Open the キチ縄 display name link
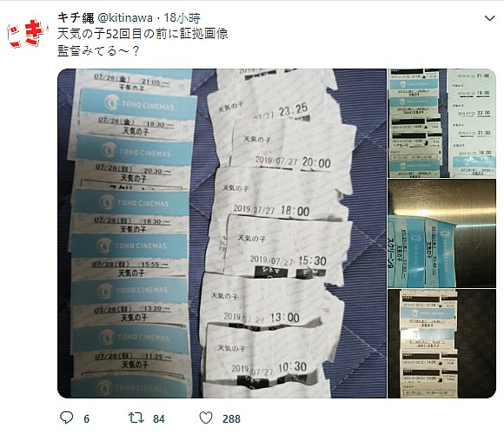 pos(76,17)
